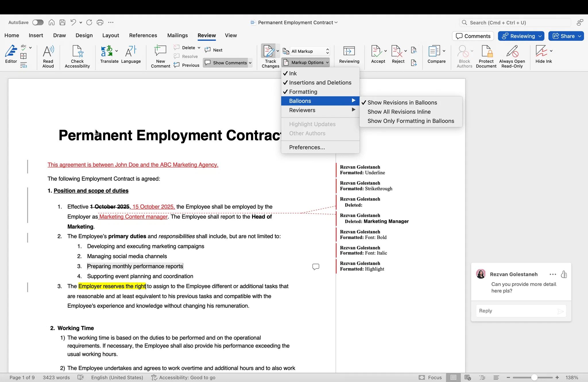Open the Language tool
Image resolution: width=588 pixels, height=382 pixels.
click(131, 54)
